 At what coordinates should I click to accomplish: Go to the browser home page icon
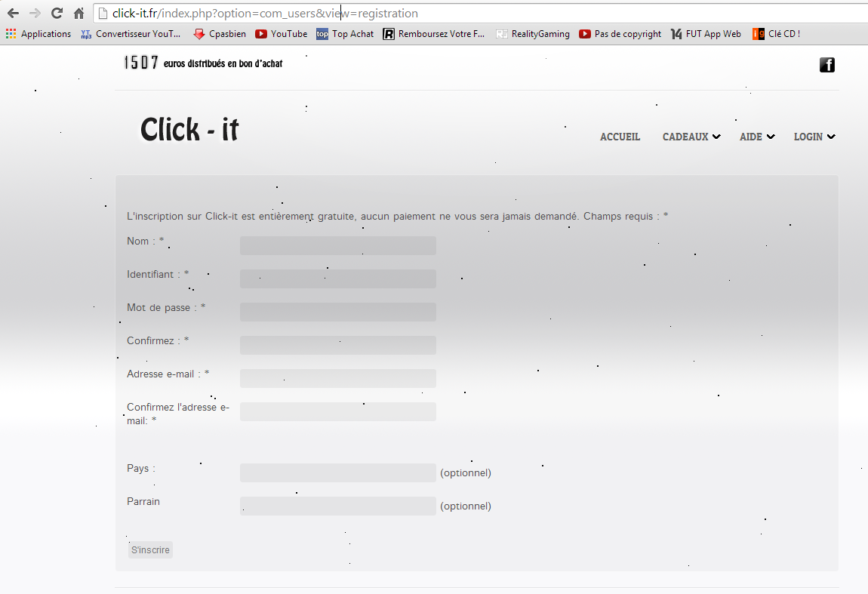pos(79,14)
